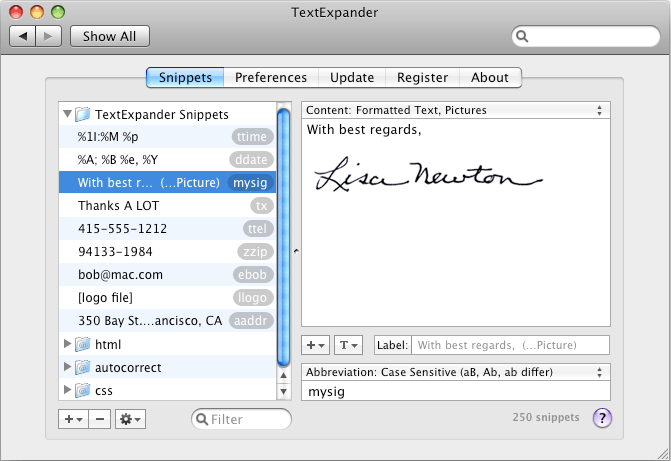
Task: Open the Update tab
Action: tap(352, 77)
